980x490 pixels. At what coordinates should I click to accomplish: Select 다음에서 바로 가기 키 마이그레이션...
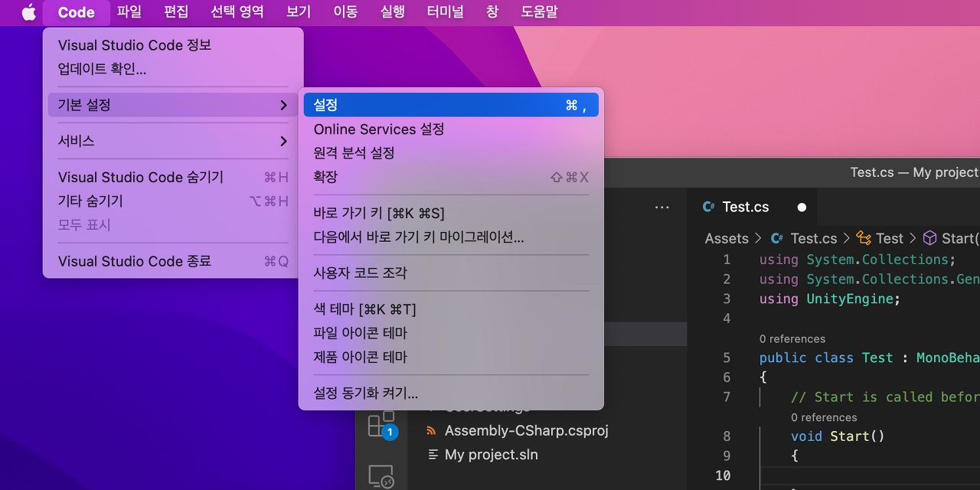[x=451, y=237]
